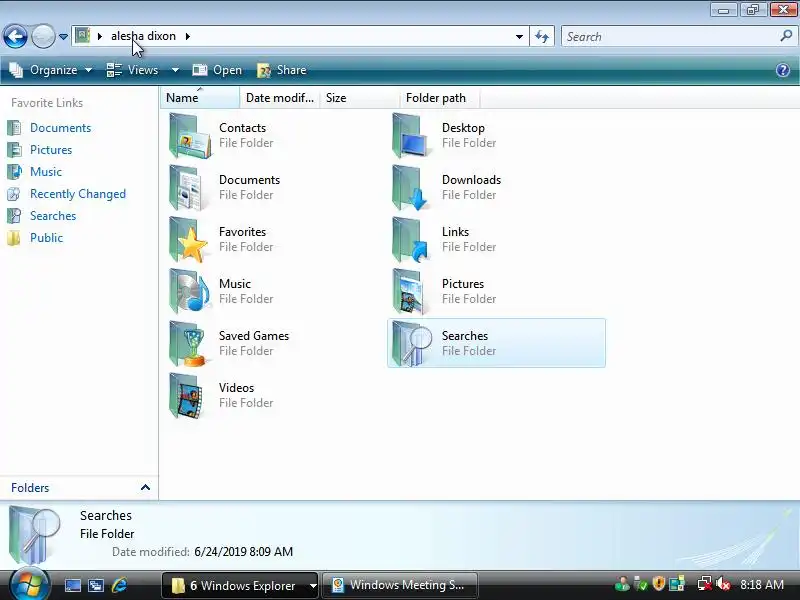
Task: Click the security shield tray icon
Action: click(659, 583)
